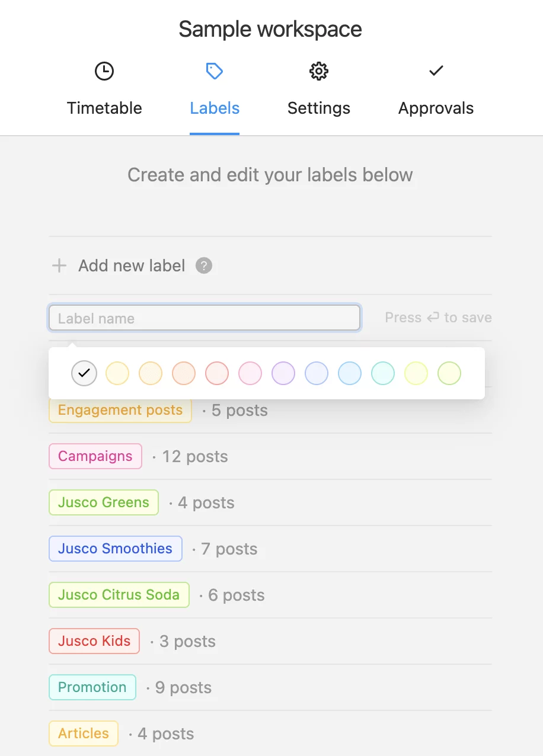Focus the Label name input field
543x756 pixels.
click(205, 318)
